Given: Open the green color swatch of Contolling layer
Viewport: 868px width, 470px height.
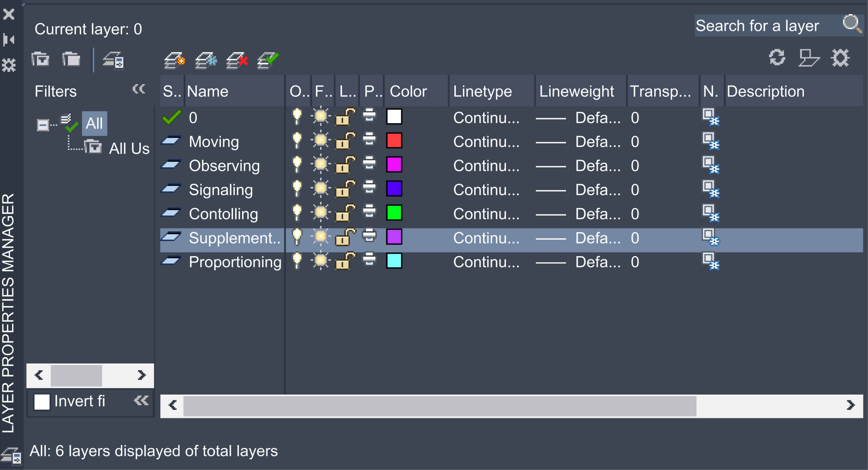Looking at the screenshot, I should point(394,213).
